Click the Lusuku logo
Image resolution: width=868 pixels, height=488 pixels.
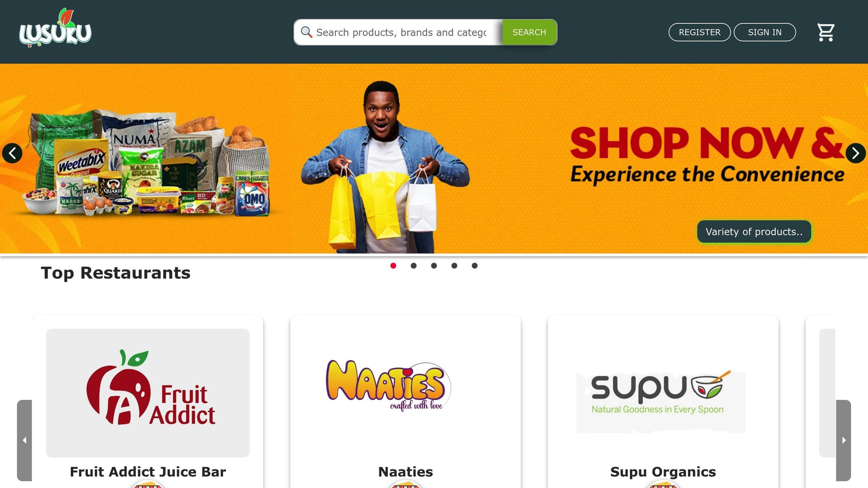point(55,28)
